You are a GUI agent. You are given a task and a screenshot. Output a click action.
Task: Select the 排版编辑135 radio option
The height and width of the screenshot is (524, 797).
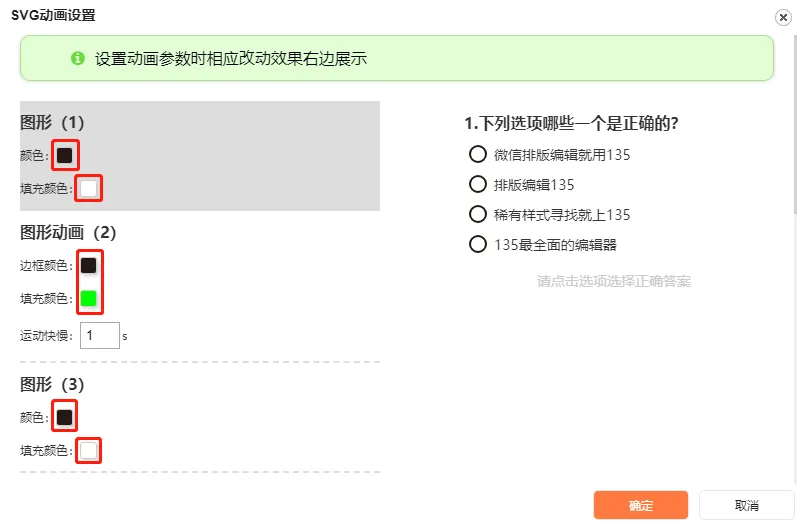[x=477, y=184]
